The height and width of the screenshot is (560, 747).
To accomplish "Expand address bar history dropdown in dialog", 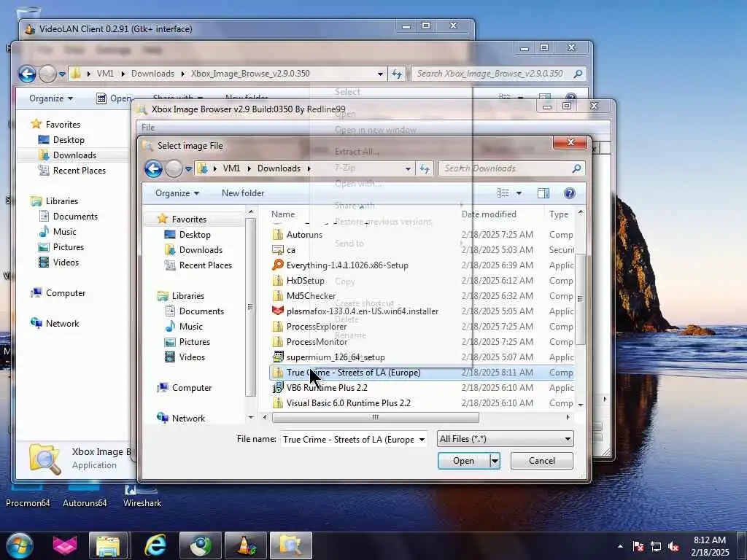I will (x=408, y=168).
